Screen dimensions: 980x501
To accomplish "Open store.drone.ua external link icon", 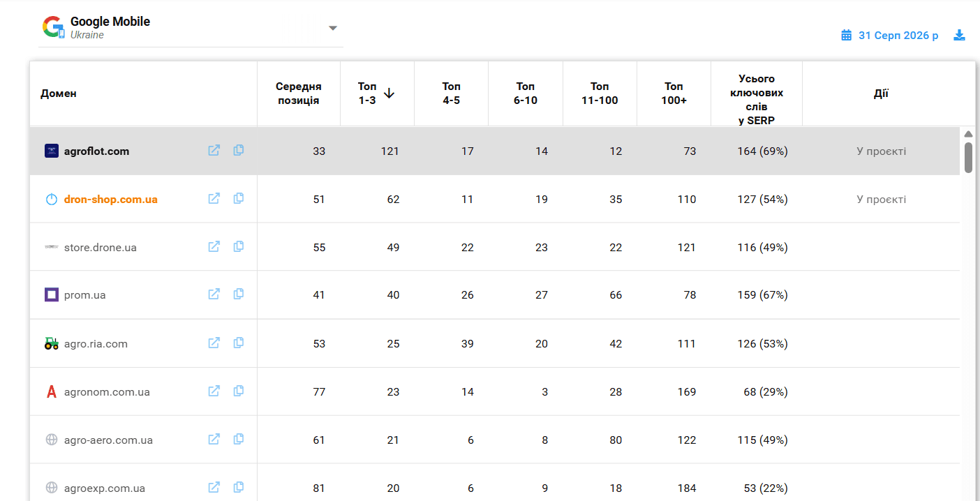I will click(214, 246).
